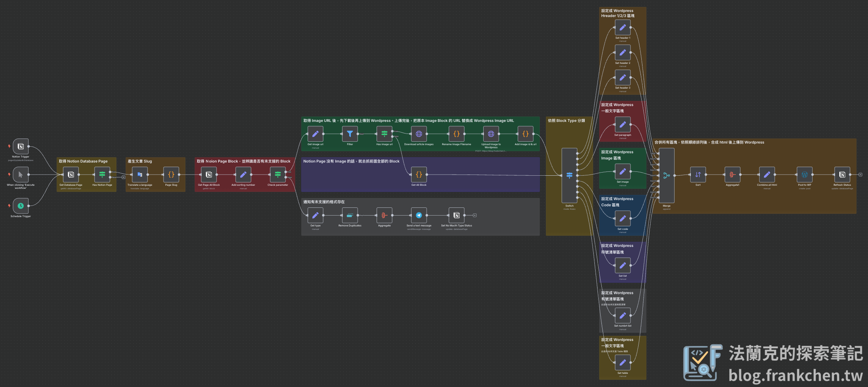868x387 pixels.
Task: Select the Download article images node
Action: coord(419,134)
